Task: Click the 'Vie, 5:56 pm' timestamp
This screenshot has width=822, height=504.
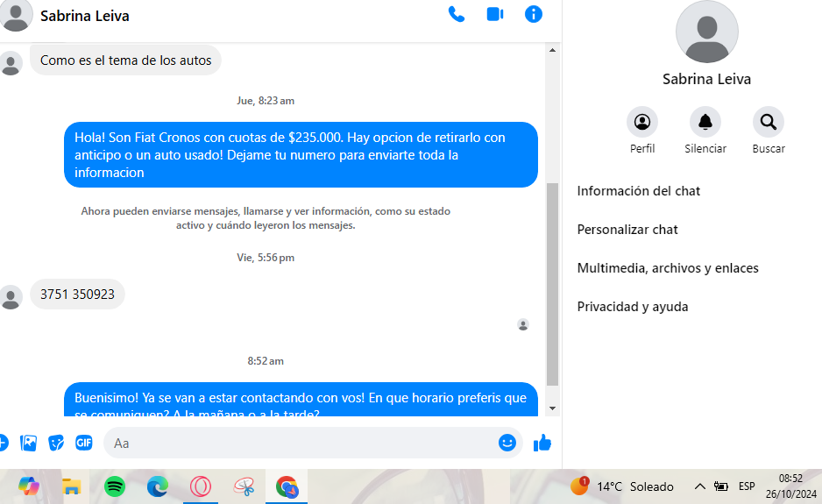Action: [x=266, y=258]
